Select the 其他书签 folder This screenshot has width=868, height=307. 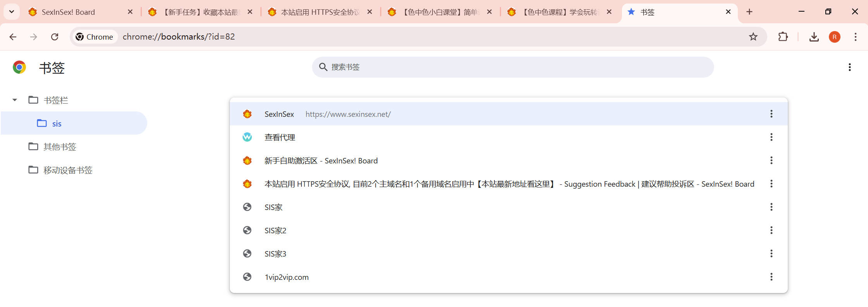pyautogui.click(x=60, y=147)
